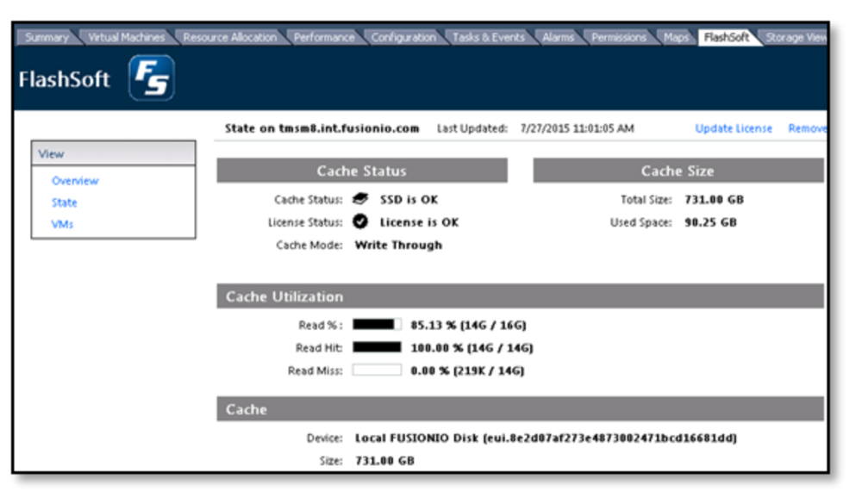862x504 pixels.
Task: Click the 'State on tmsm8.int.fusionio.com' heading
Action: pyautogui.click(x=322, y=128)
